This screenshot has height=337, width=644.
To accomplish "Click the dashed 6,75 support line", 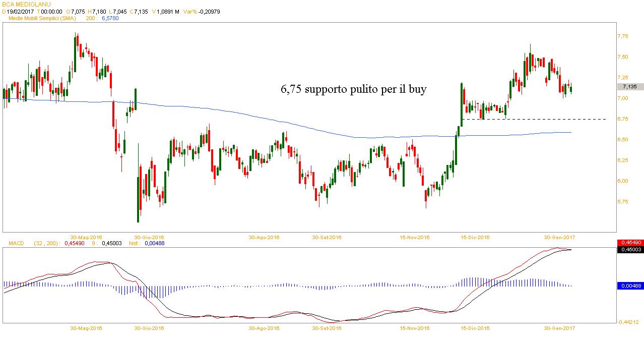I will tap(534, 119).
